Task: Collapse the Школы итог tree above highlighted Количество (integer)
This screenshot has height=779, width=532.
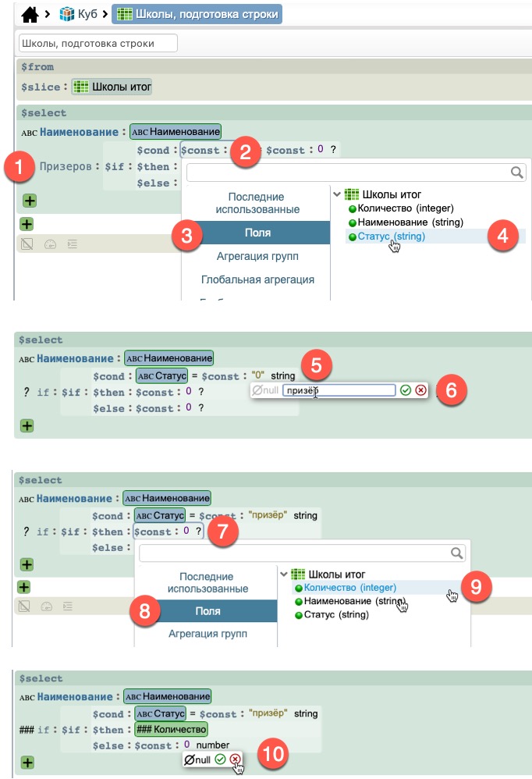Action: 282,574
